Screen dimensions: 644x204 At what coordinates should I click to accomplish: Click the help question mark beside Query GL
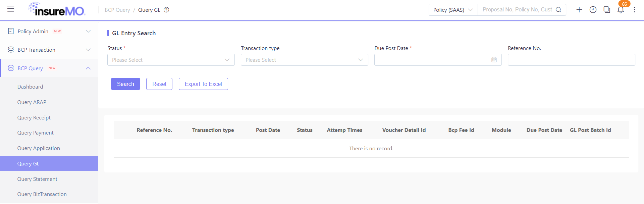click(166, 10)
